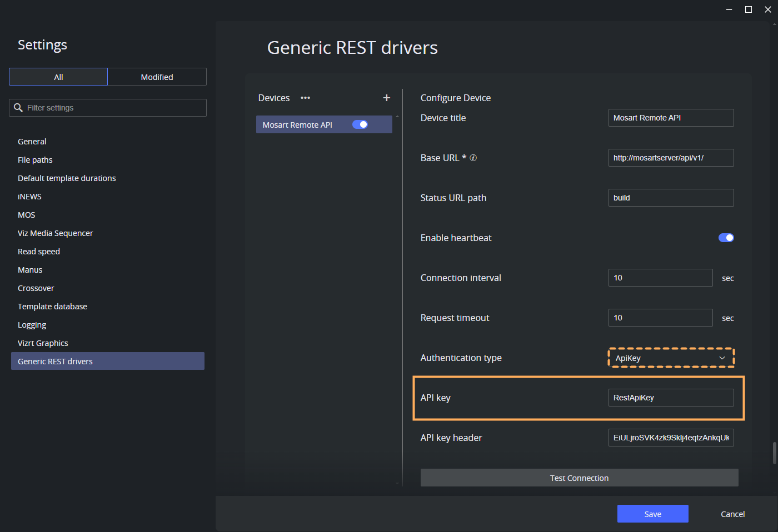Open File paths settings section

pos(35,160)
